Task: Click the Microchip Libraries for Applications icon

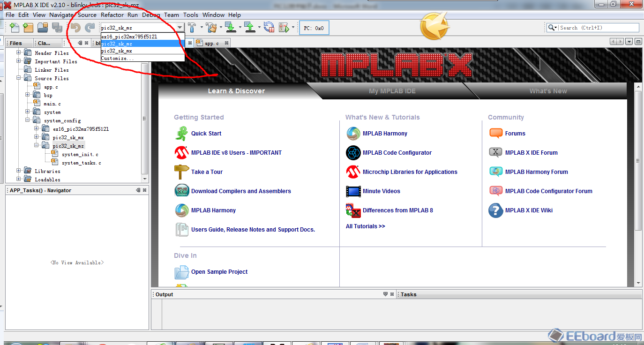Action: 353,172
